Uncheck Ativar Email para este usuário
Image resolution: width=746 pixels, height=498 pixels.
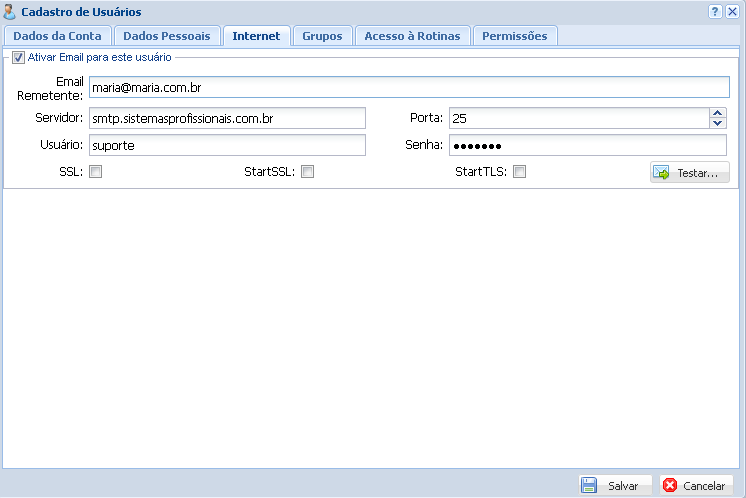coord(18,58)
